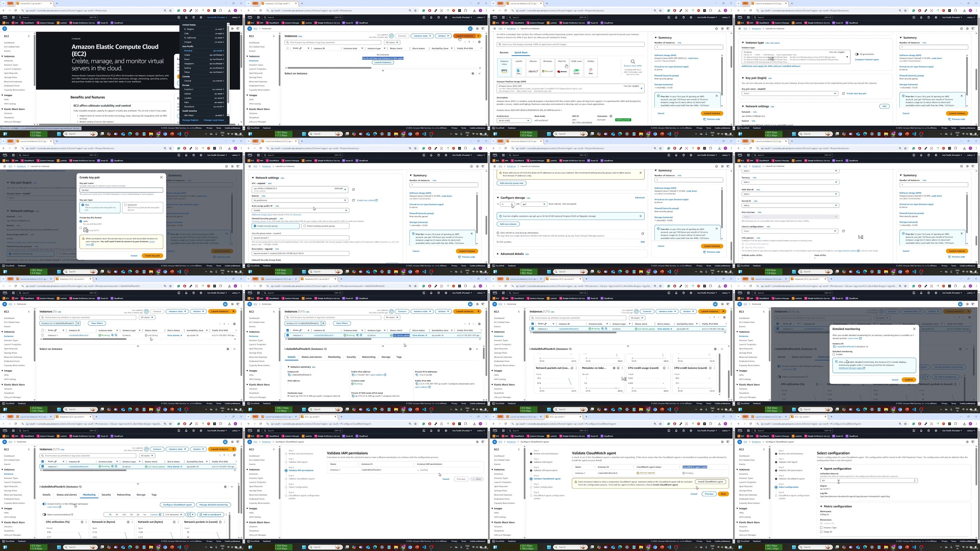Viewport: 980px width, 551px height.
Task: Tick Enable checkbox in Detailed monitoring dialog
Action: (834, 354)
